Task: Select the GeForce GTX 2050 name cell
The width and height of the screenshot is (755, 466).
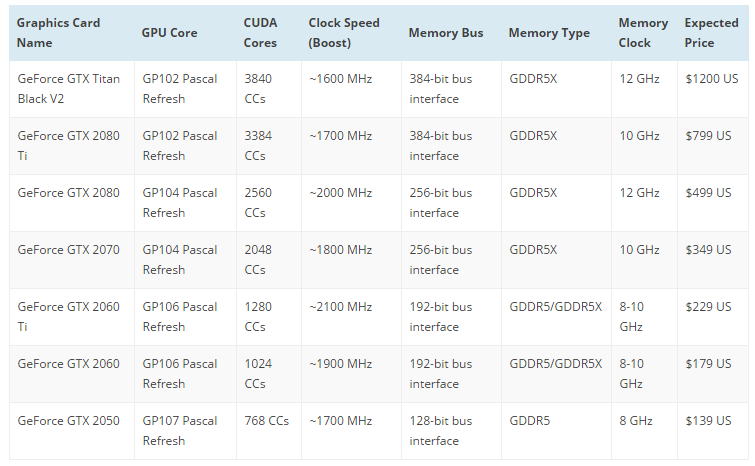Action: 66,421
